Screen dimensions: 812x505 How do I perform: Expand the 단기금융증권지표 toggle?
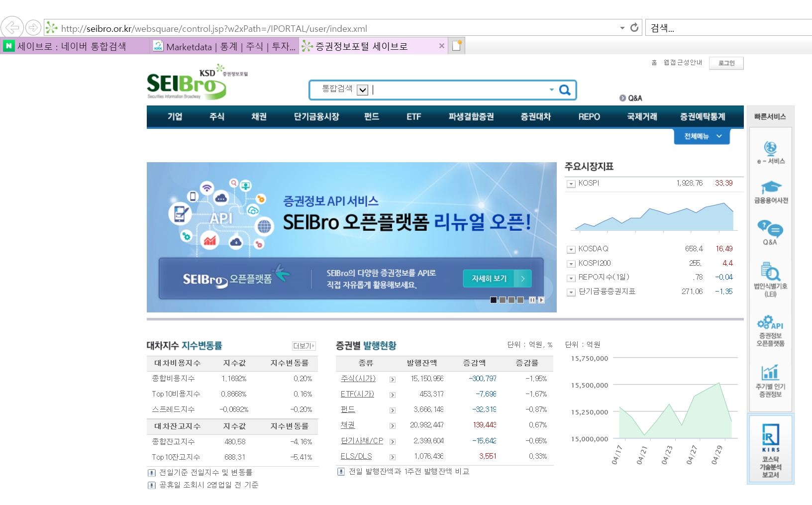pyautogui.click(x=571, y=293)
